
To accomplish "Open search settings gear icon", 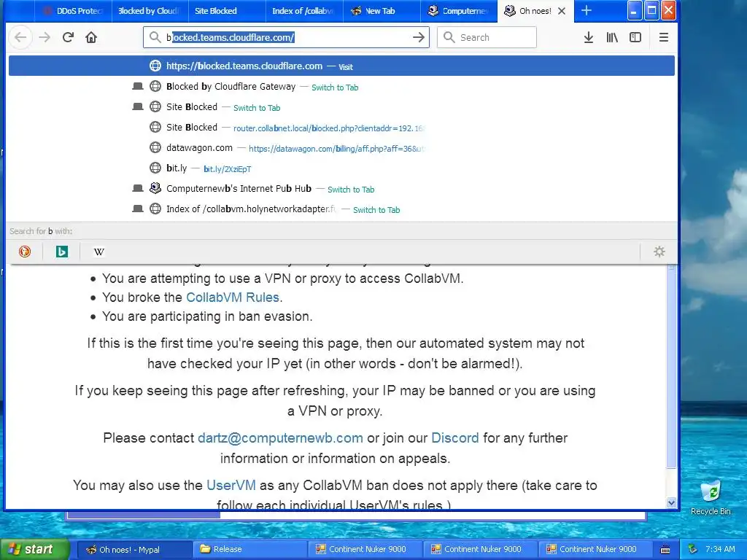I will pos(659,252).
